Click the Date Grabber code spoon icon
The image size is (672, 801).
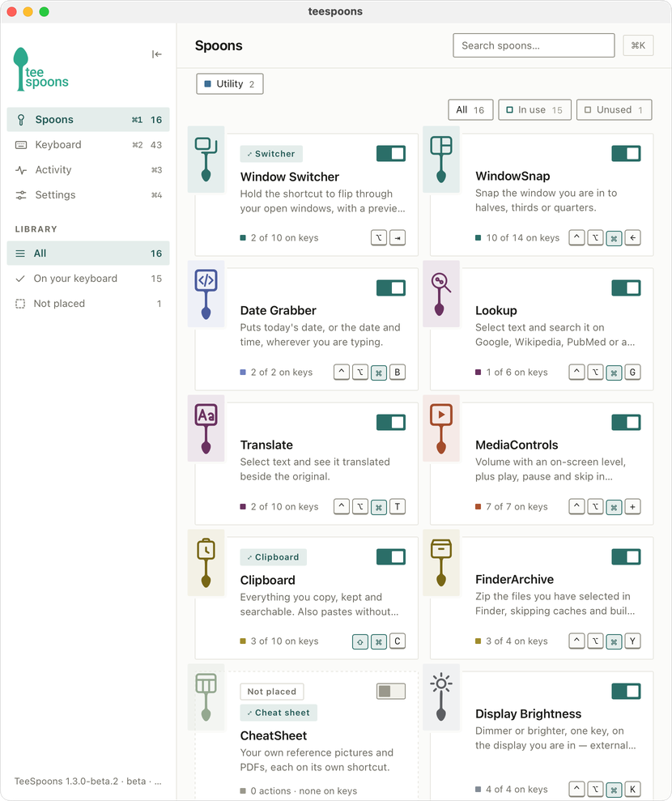coord(206,294)
